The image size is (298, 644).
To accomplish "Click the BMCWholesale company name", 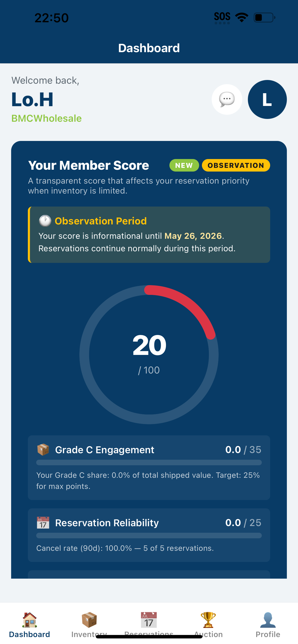I will [x=47, y=118].
